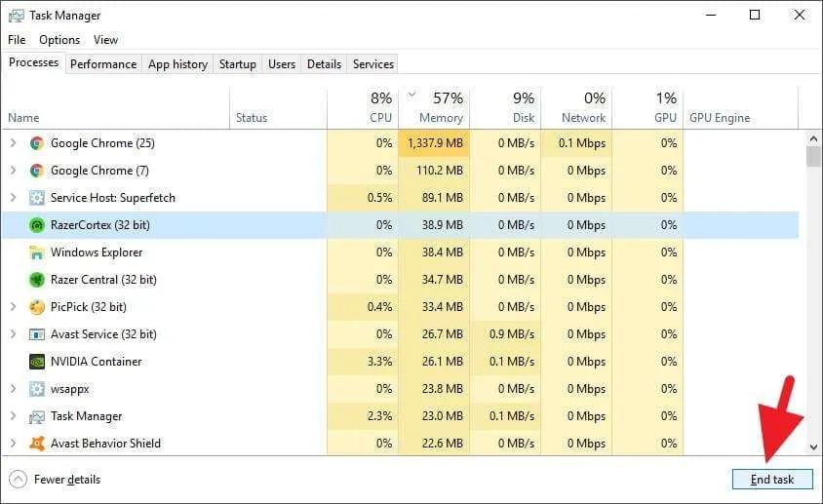Sort processes by GPU column header

tap(647, 108)
